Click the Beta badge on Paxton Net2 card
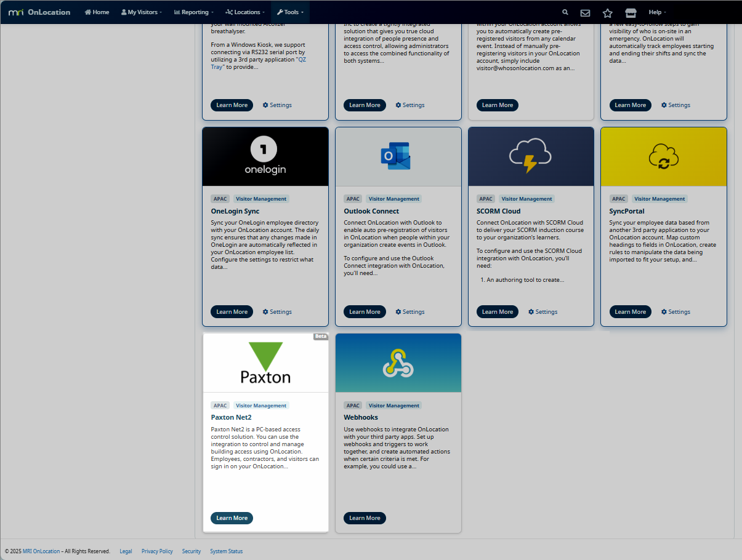742x560 pixels. [x=320, y=336]
